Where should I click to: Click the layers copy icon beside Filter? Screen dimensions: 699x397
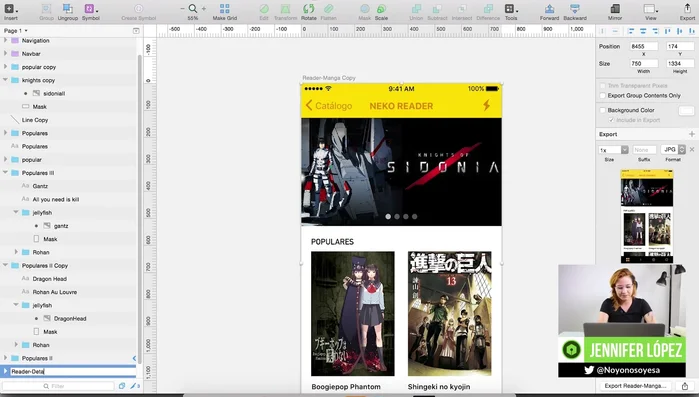coord(122,386)
